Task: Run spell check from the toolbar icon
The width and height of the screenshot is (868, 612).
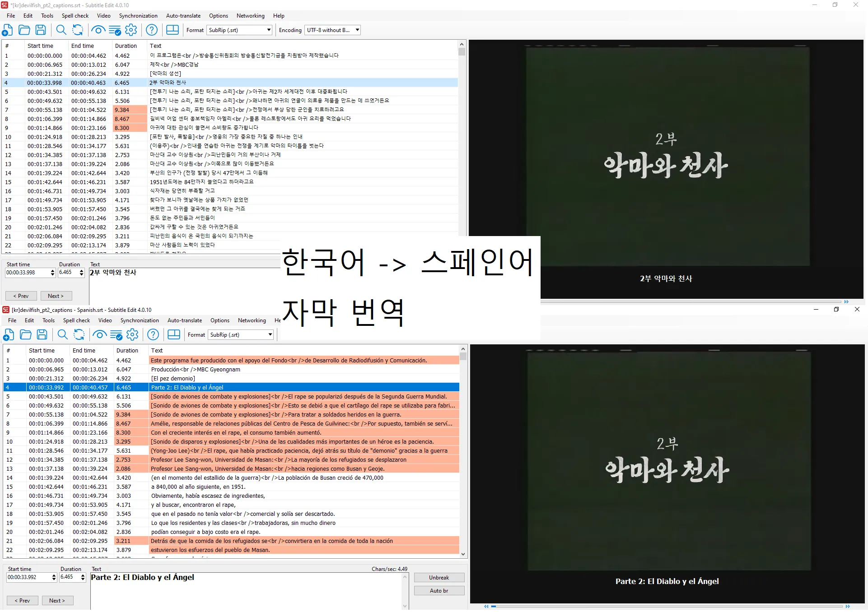Action: pyautogui.click(x=115, y=30)
